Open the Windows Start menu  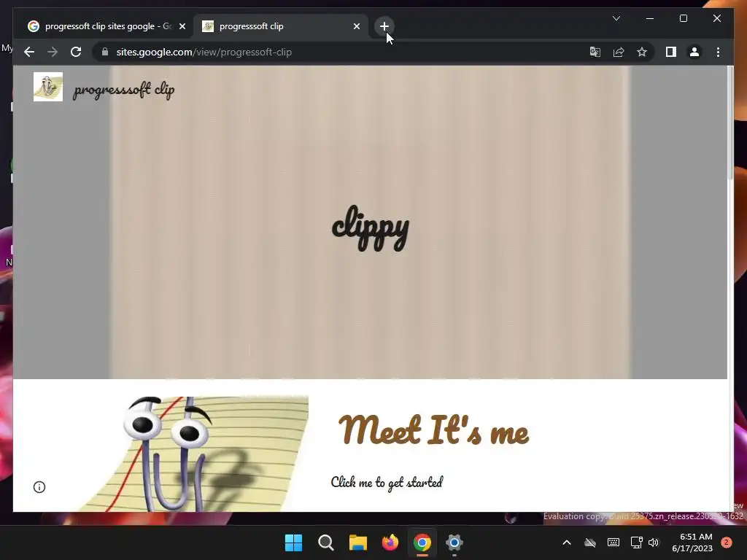(293, 542)
